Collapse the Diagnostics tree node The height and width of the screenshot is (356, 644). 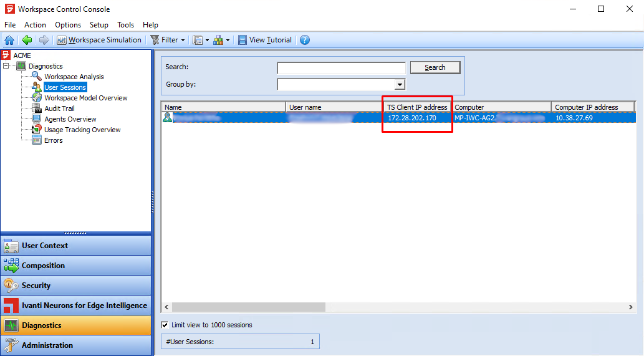coord(6,65)
